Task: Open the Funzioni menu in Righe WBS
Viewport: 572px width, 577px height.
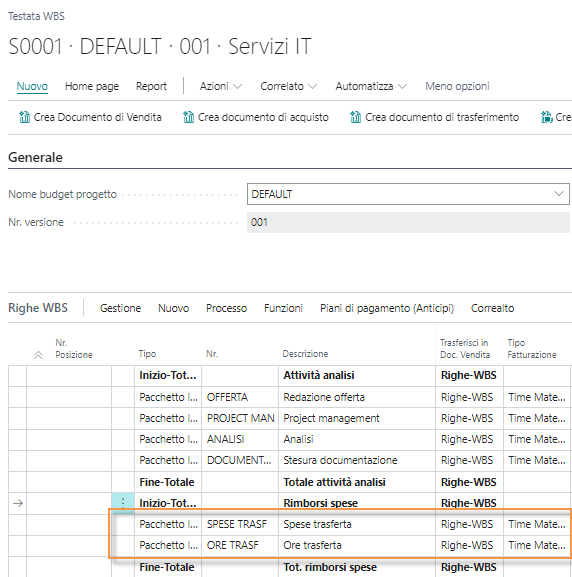Action: pos(283,308)
